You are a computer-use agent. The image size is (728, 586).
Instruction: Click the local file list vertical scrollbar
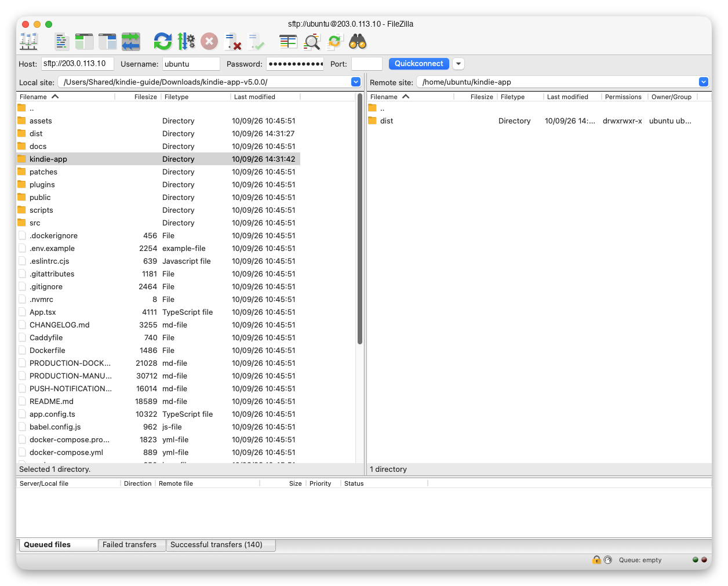[360, 220]
